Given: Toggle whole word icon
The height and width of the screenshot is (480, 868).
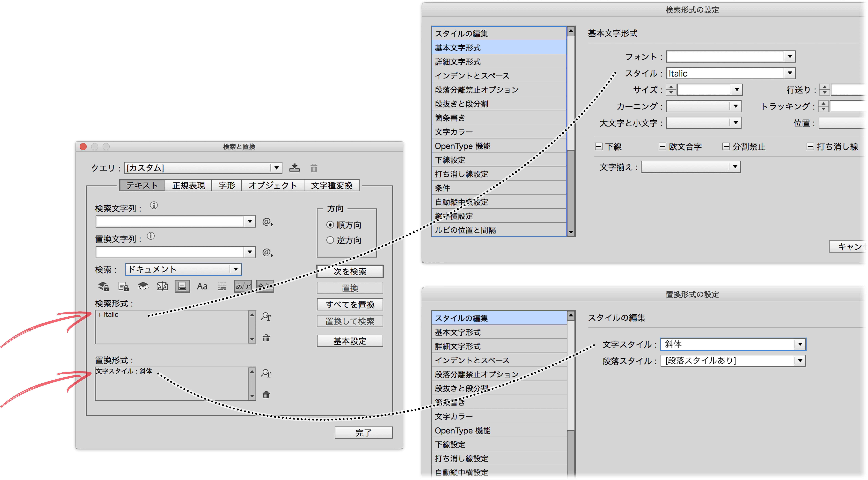Looking at the screenshot, I should point(222,286).
